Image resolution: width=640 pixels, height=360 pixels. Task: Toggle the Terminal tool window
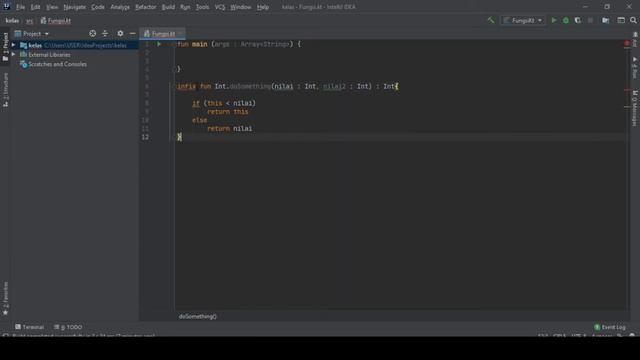pos(29,327)
